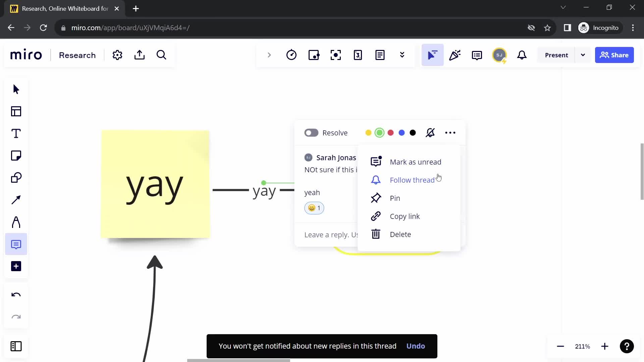Viewport: 644px width, 362px height.
Task: Toggle incognito mode indicator
Action: (600, 27)
